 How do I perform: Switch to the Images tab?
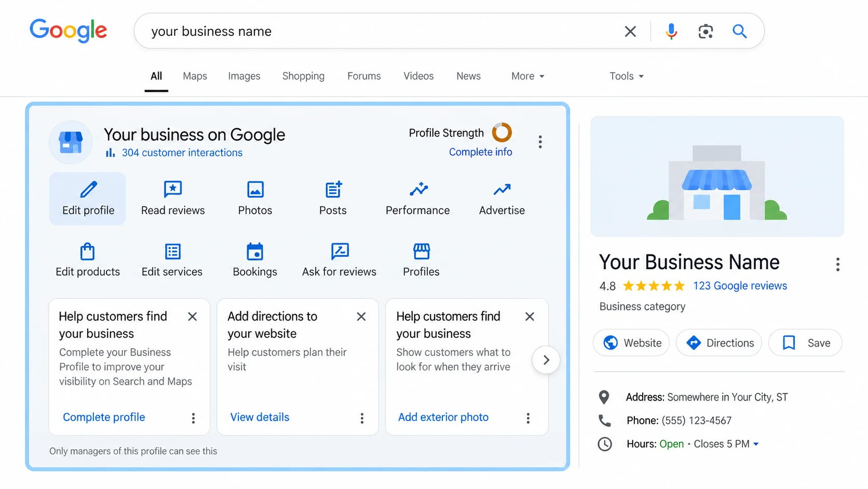click(244, 76)
